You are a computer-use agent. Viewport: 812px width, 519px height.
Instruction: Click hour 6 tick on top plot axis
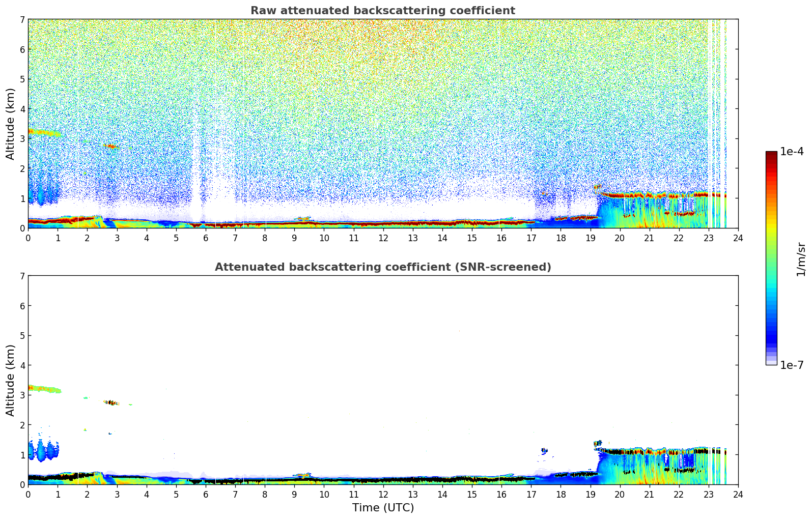click(x=206, y=238)
